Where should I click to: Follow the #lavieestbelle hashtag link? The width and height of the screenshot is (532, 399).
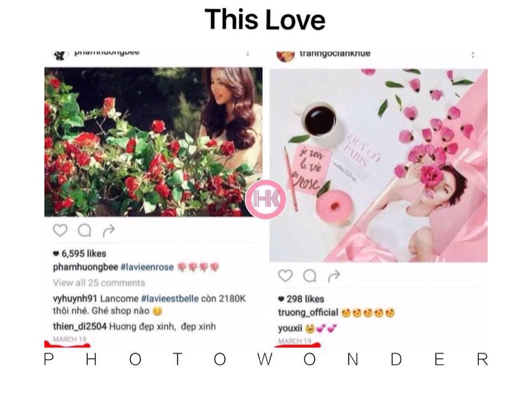[x=170, y=299]
